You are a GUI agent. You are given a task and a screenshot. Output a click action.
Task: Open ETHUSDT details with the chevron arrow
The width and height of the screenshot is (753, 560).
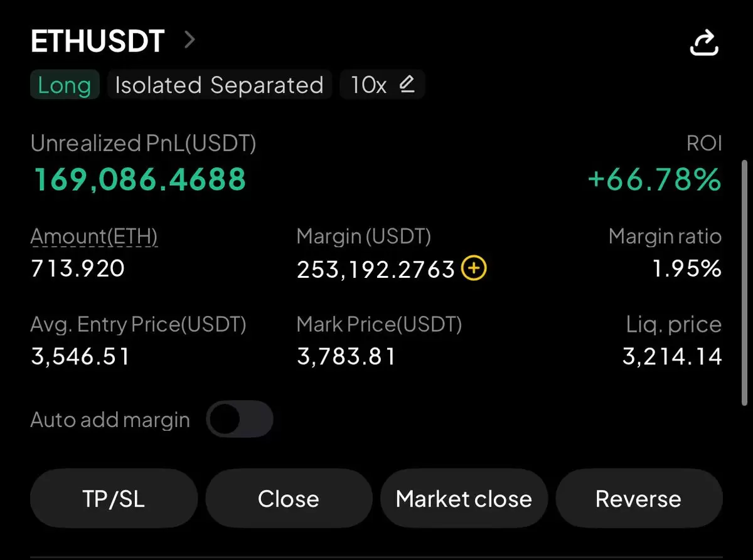[x=190, y=41]
